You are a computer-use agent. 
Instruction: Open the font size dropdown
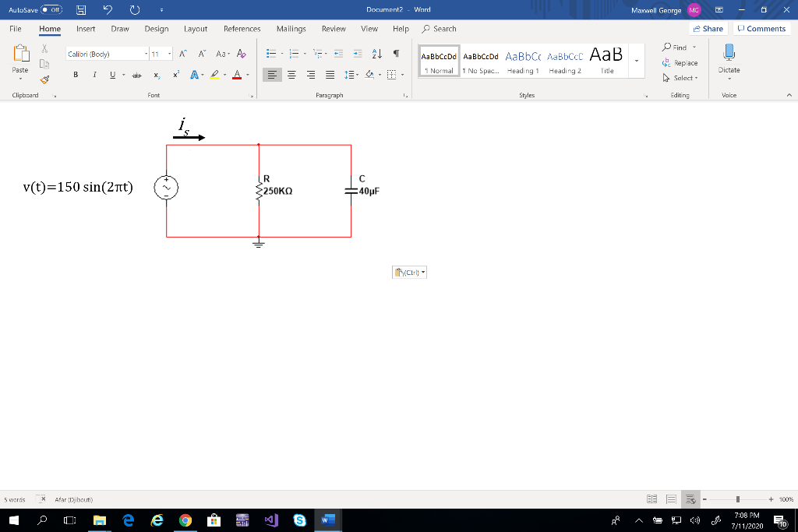[x=169, y=54]
